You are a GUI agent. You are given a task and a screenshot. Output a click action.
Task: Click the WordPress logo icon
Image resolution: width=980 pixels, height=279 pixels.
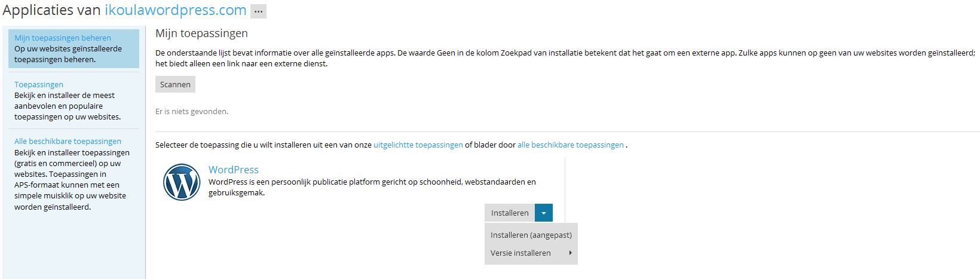[x=182, y=182]
